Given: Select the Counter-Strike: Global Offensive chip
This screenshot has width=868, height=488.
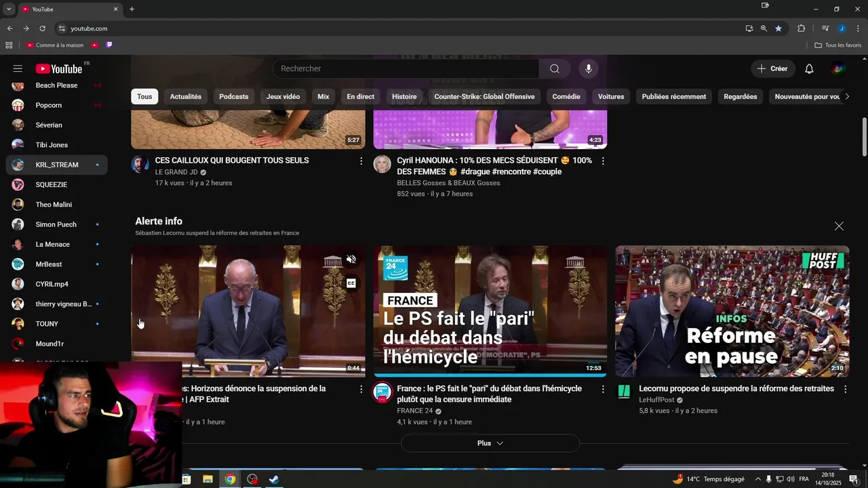Looking at the screenshot, I should pyautogui.click(x=484, y=96).
